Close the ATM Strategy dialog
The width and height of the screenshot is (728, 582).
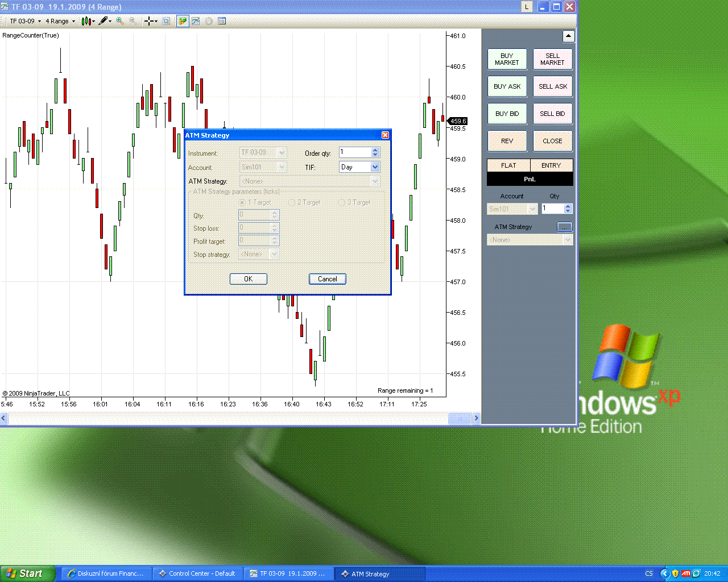[385, 135]
